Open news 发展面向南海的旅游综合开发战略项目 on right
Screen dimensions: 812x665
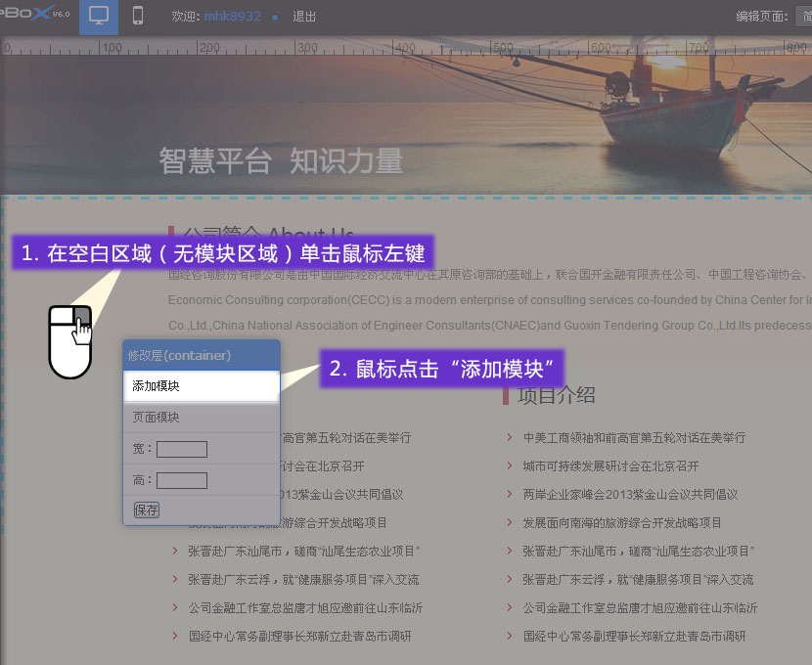(x=621, y=523)
